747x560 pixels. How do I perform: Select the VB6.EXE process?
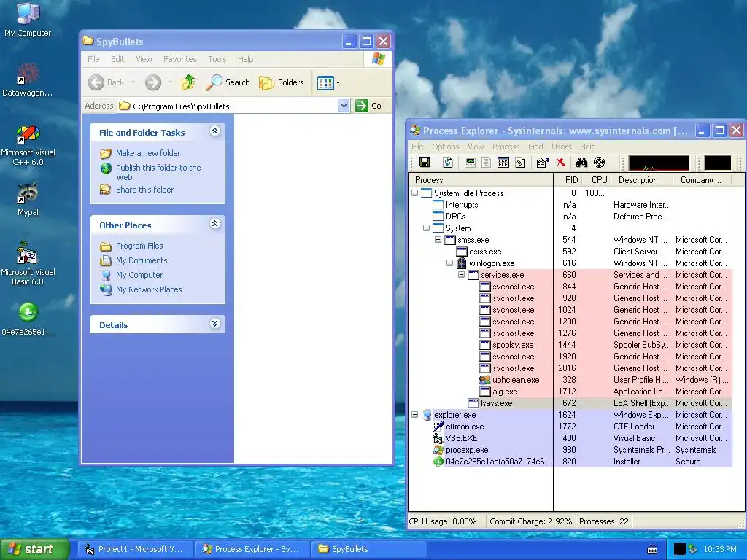coord(570,438)
